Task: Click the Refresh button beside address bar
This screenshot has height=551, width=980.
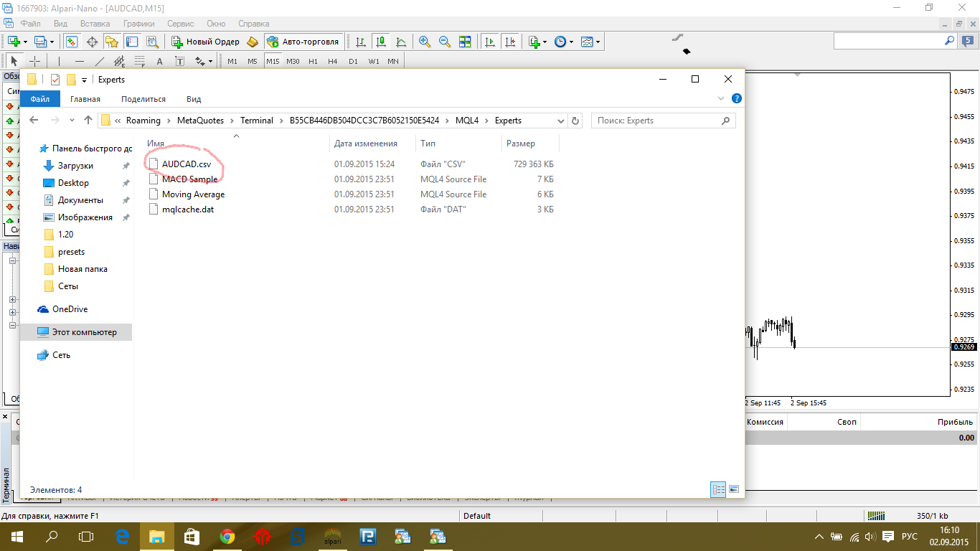Action: 575,121
